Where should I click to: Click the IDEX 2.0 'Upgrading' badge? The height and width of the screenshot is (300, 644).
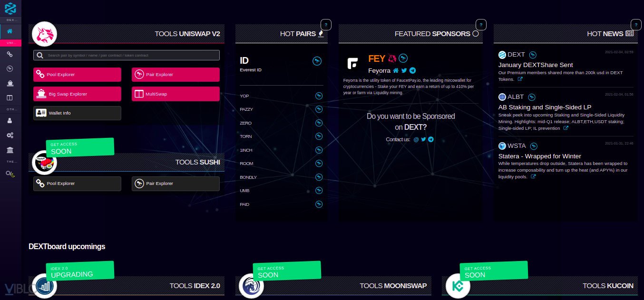click(80, 271)
